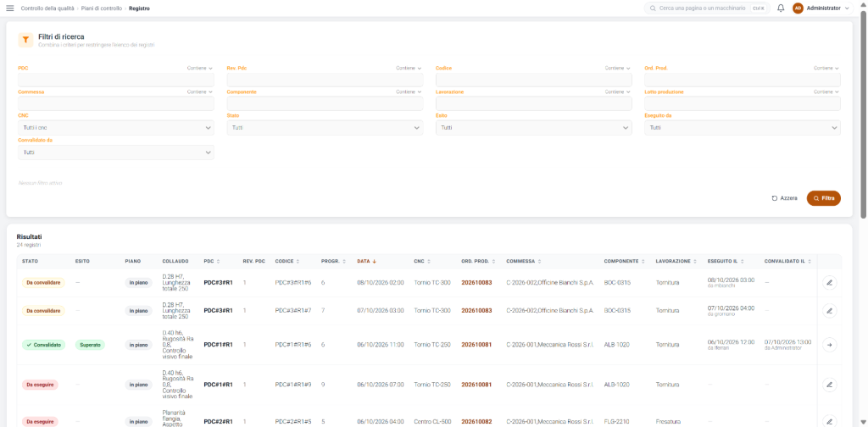Open order 202610081 in the PDC#1#R1#6 row

[476, 345]
